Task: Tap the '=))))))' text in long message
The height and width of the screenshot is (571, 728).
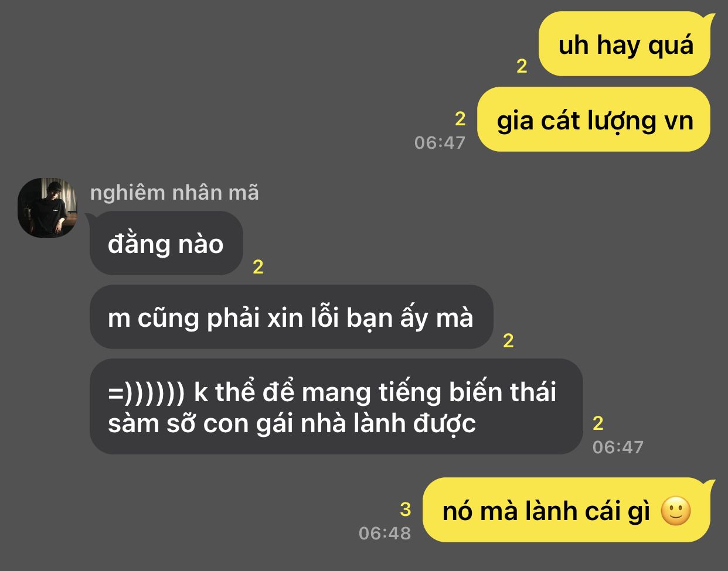Action: tap(146, 392)
